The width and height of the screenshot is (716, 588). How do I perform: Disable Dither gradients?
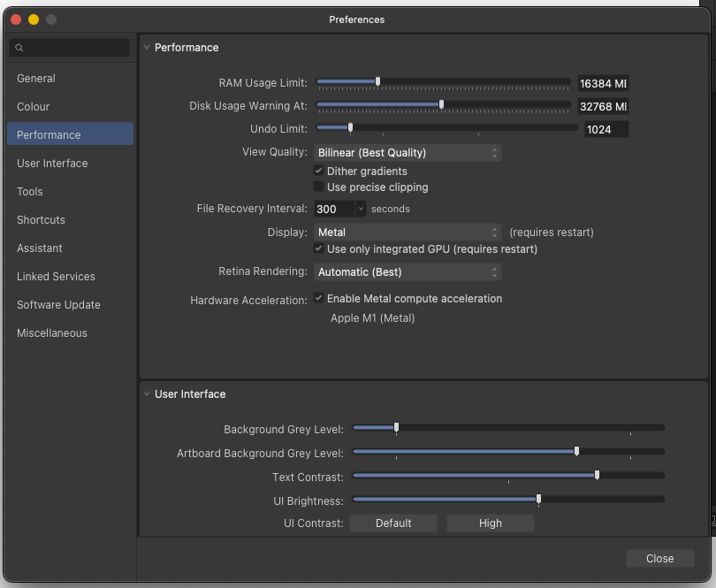[318, 171]
